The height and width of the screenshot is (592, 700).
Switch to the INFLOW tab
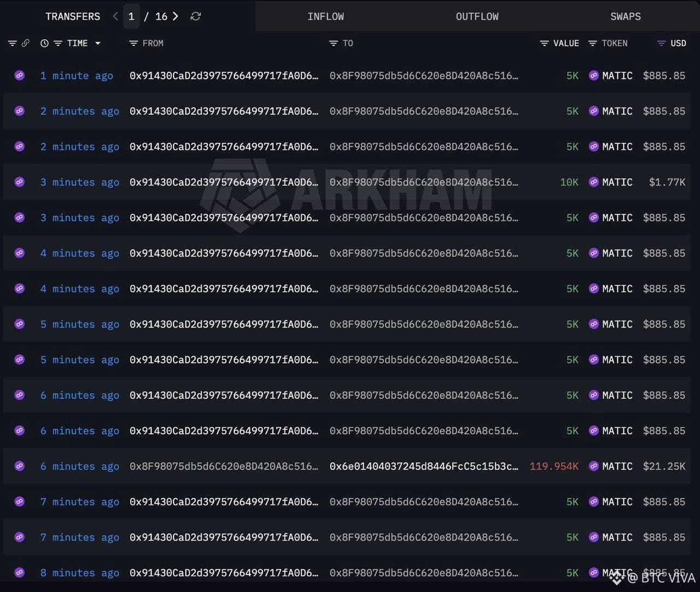326,16
